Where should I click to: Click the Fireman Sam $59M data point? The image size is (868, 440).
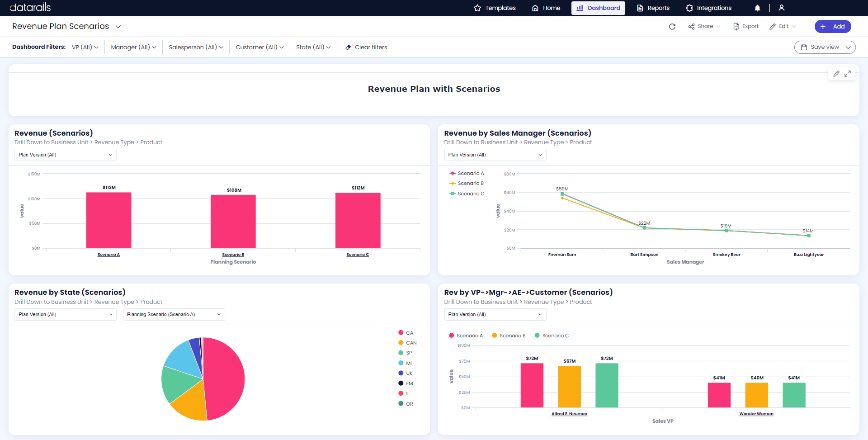click(562, 194)
